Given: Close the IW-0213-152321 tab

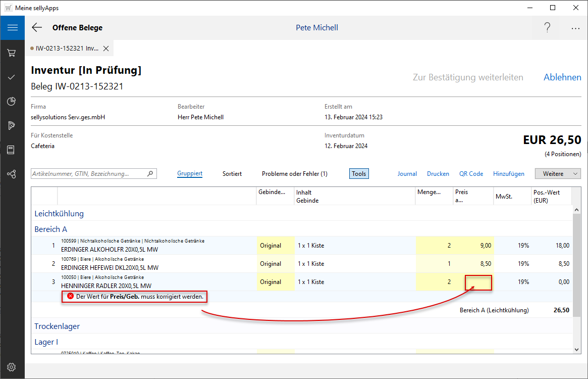Looking at the screenshot, I should 106,49.
